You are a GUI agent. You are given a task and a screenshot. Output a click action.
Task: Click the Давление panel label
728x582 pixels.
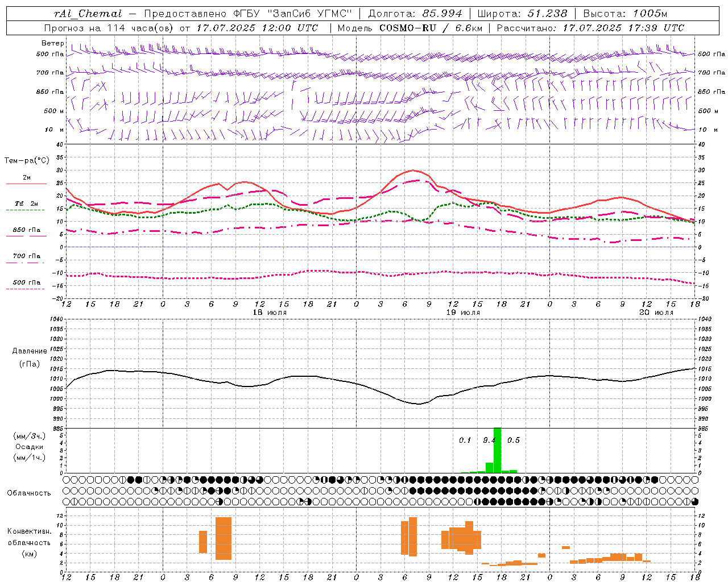tap(30, 351)
